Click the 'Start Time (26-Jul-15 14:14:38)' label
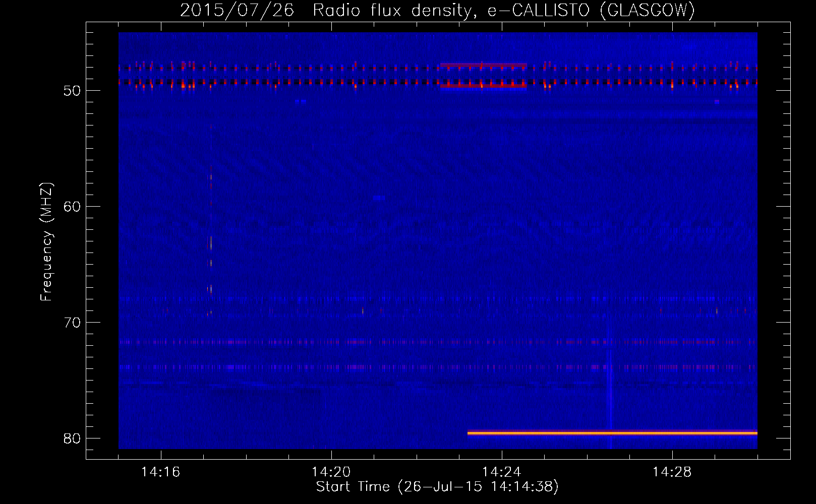The image size is (816, 504). [x=437, y=487]
